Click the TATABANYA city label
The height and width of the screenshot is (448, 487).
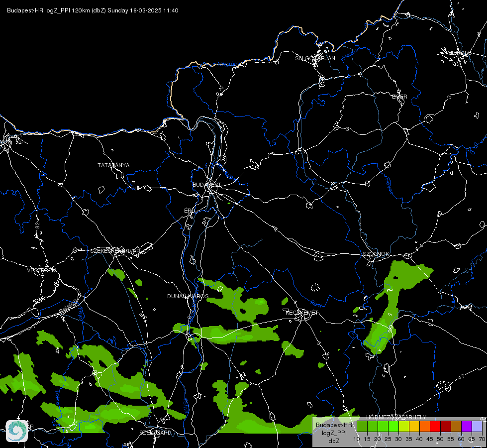pyautogui.click(x=113, y=165)
